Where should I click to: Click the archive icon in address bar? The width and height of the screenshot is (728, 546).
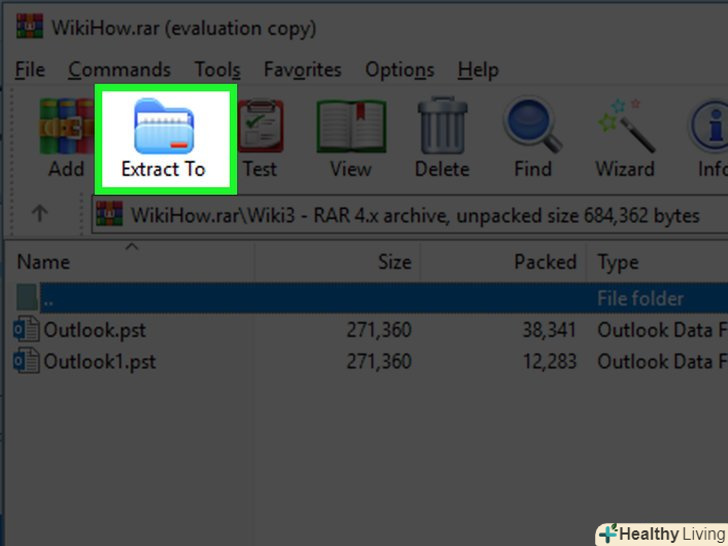pyautogui.click(x=110, y=214)
